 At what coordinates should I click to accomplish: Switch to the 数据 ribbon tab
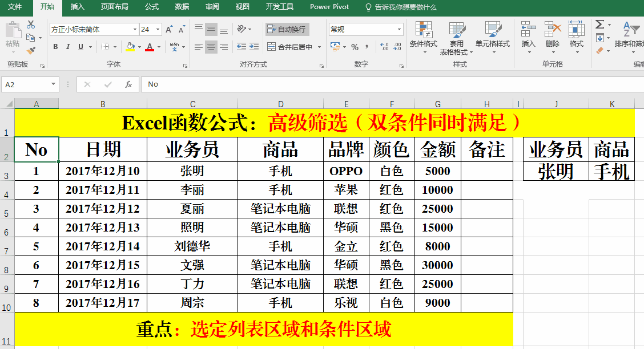point(182,7)
